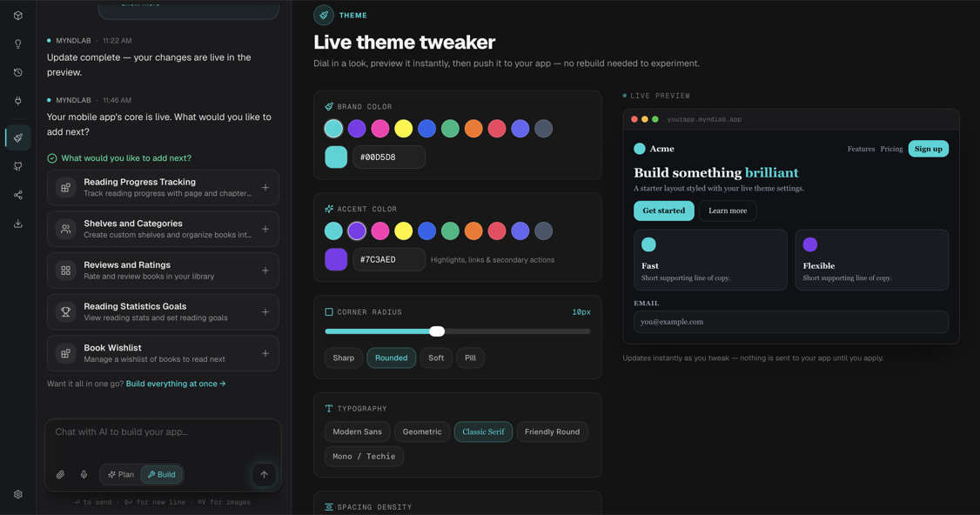Open the plug integrations icon in sidebar
Image resolution: width=980 pixels, height=515 pixels.
click(x=18, y=101)
